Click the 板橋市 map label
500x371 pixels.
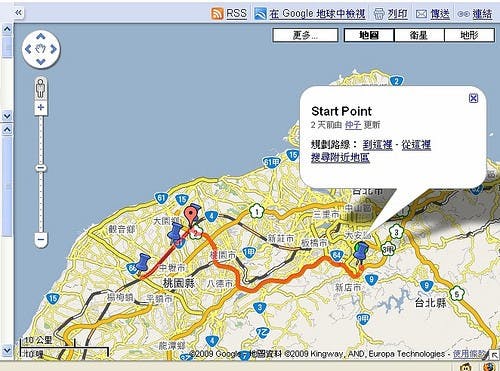click(x=314, y=243)
